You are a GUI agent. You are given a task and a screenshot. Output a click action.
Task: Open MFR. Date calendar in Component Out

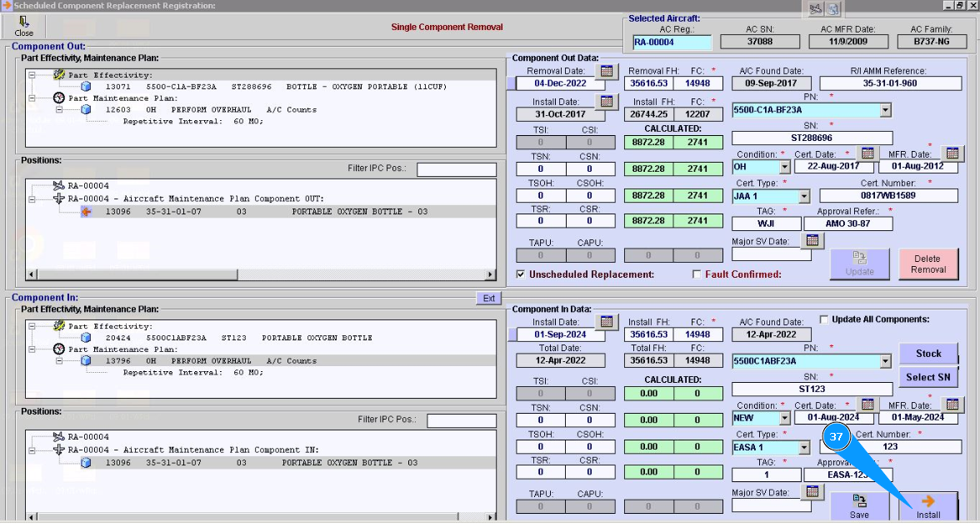[953, 153]
